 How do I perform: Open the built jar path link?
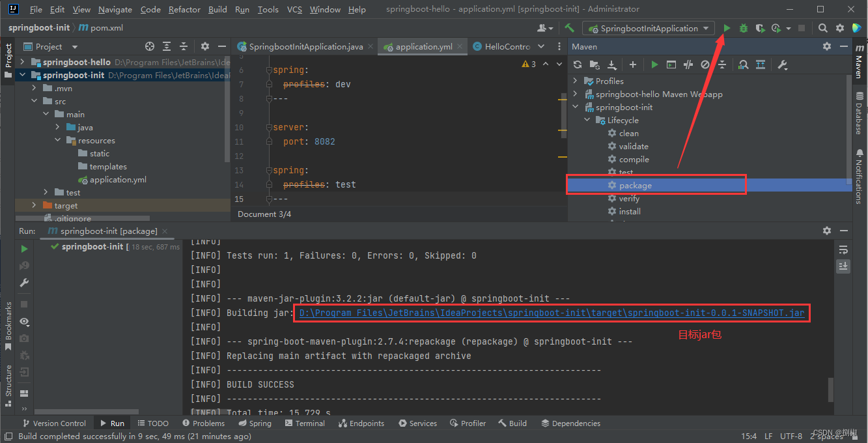click(552, 313)
